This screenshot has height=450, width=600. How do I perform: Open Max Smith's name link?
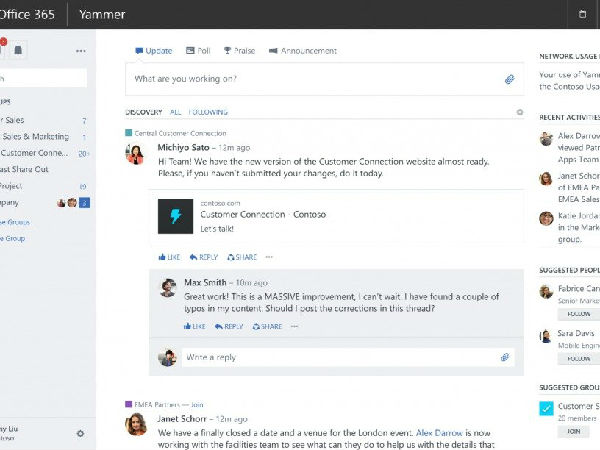pyautogui.click(x=205, y=282)
